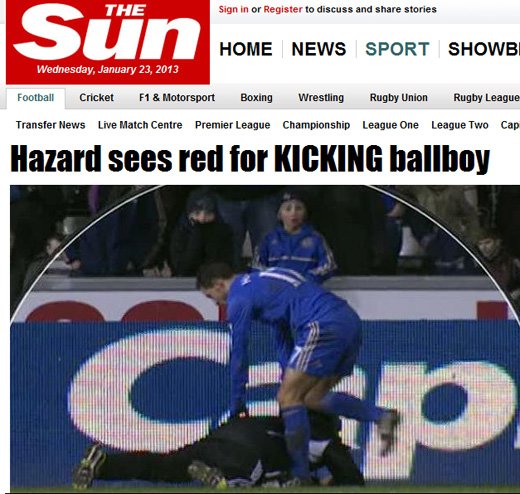The height and width of the screenshot is (494, 520).
Task: Switch to the Football tab
Action: coord(36,98)
